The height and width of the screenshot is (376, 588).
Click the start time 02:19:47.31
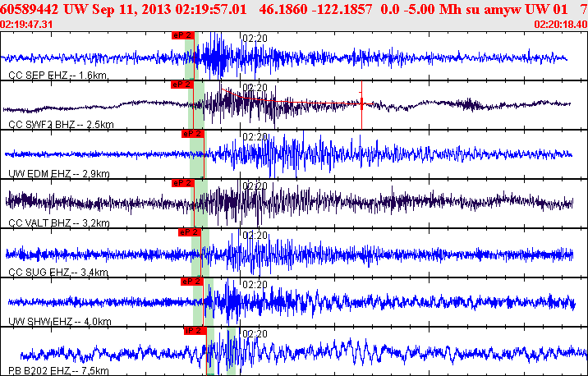click(x=26, y=25)
